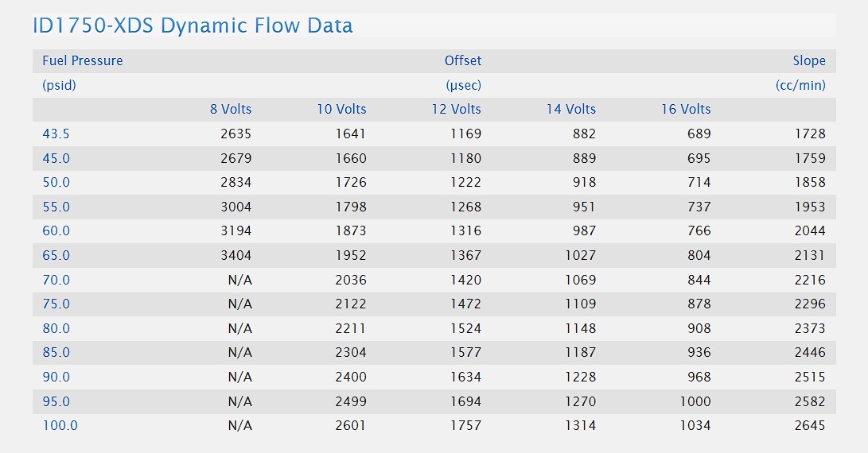Screen dimensions: 868x453
Task: Click the 12 Volts column header
Action: 456,109
